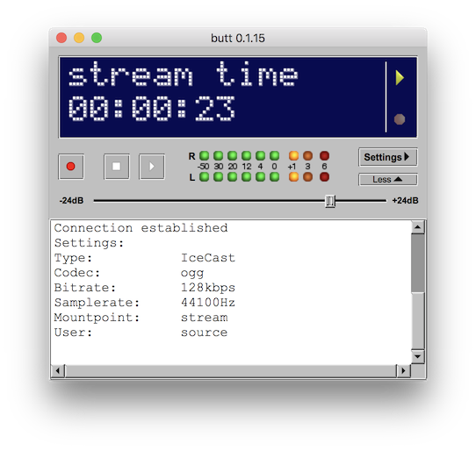Click the horizontal scrollbar right arrow
This screenshot has height=451, width=476.
click(403, 370)
